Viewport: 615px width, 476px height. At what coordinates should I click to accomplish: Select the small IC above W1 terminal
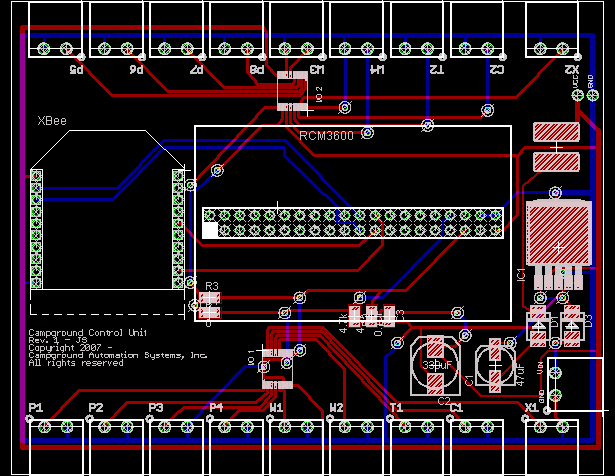pyautogui.click(x=276, y=366)
